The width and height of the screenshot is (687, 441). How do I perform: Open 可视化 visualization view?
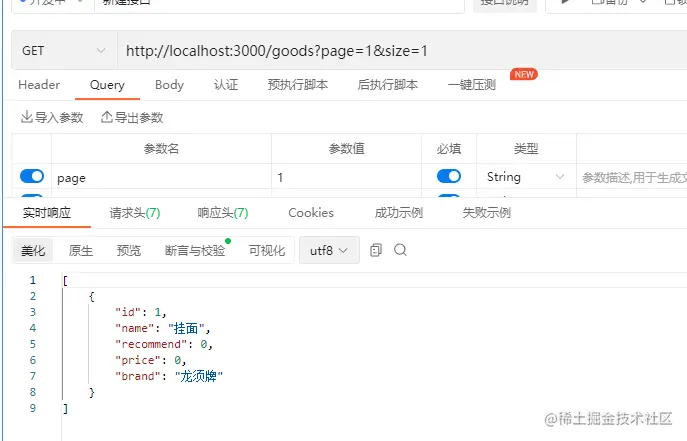click(267, 250)
